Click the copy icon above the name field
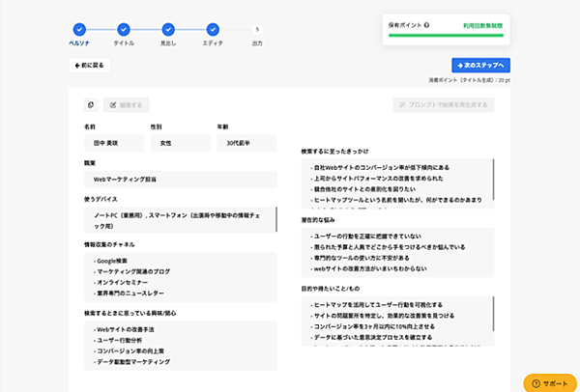 click(x=91, y=104)
